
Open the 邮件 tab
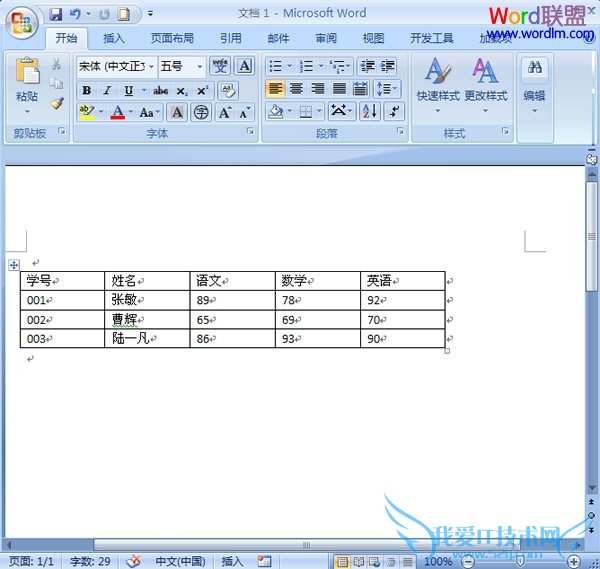tap(278, 38)
